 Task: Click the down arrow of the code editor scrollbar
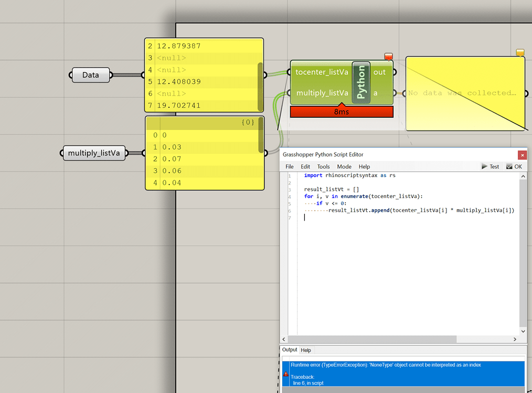click(523, 331)
